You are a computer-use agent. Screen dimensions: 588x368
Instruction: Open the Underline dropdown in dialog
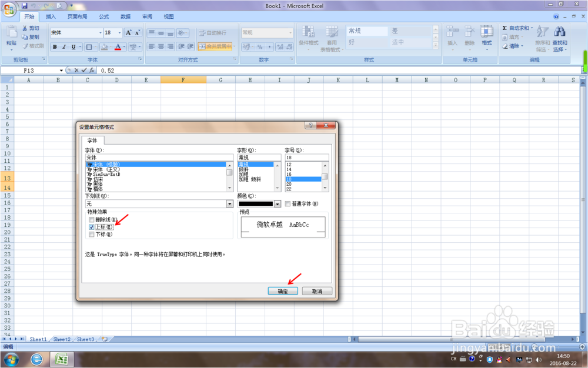[229, 204]
